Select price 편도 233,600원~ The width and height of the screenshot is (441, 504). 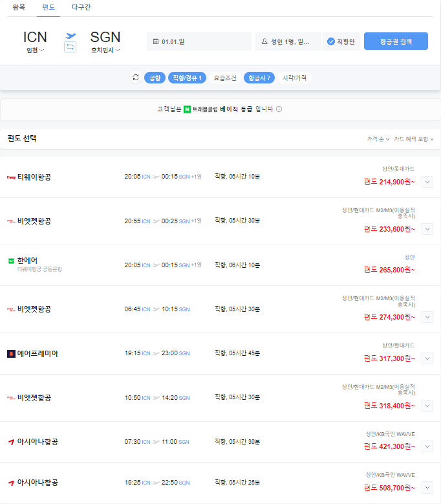click(x=389, y=229)
